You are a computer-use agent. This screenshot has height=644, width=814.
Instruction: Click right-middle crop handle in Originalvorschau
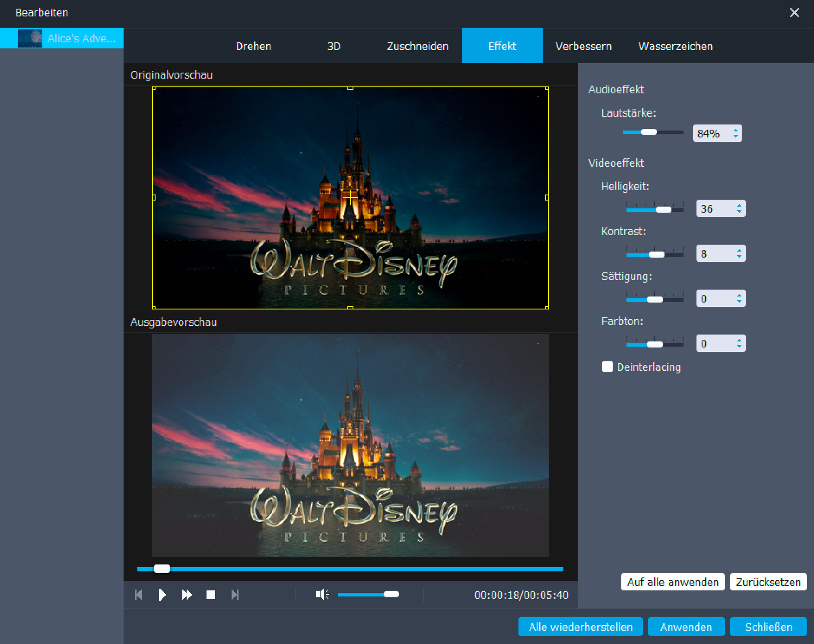[547, 198]
